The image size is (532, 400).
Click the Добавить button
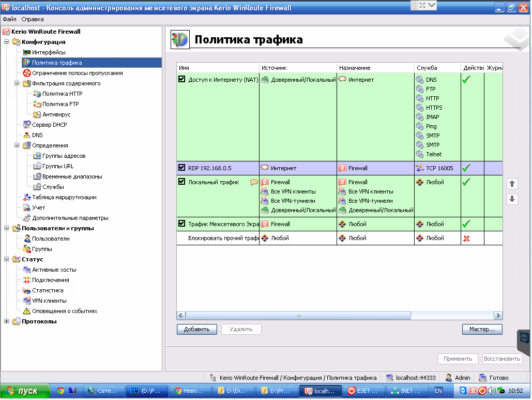(197, 330)
